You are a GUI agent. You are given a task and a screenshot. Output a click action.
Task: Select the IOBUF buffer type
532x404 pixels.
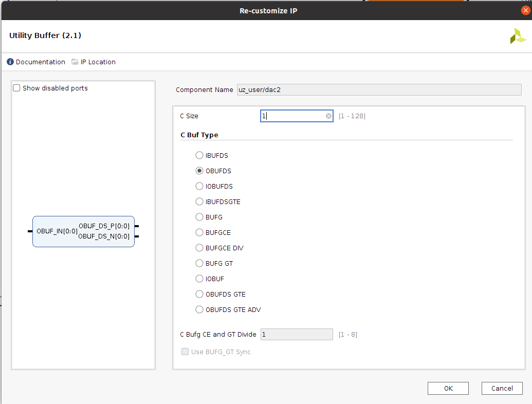coord(199,279)
